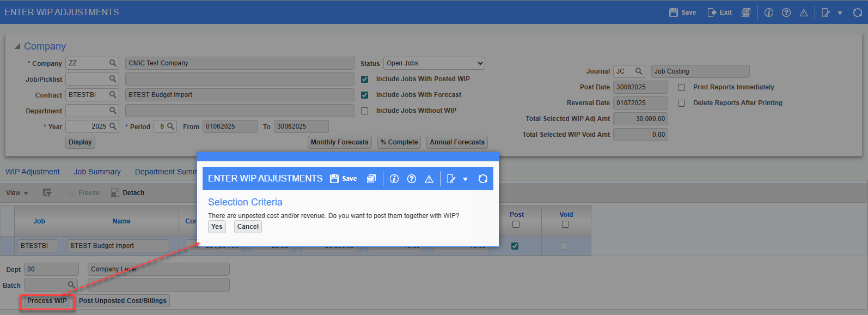
Task: Enable Include Jobs Without WIP
Action: tap(365, 111)
